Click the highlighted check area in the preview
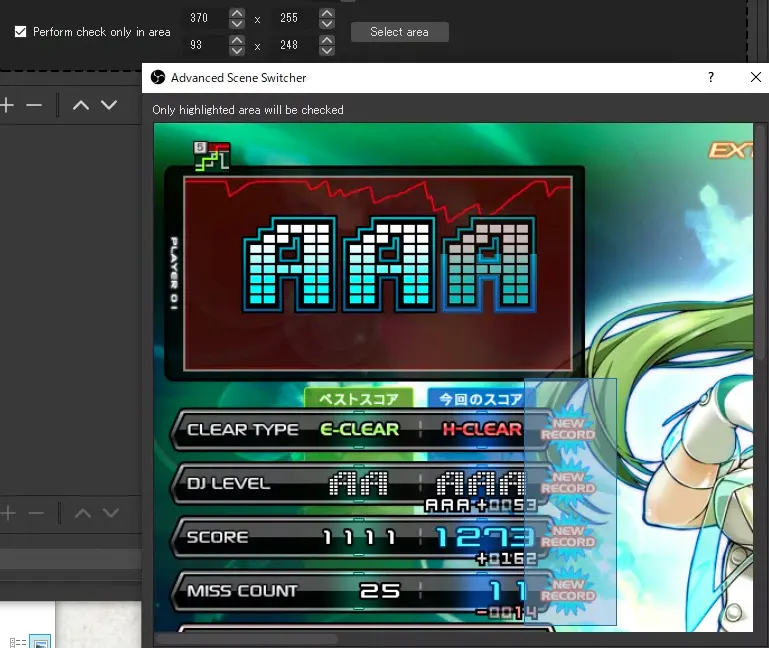Image resolution: width=769 pixels, height=648 pixels. pos(570,501)
